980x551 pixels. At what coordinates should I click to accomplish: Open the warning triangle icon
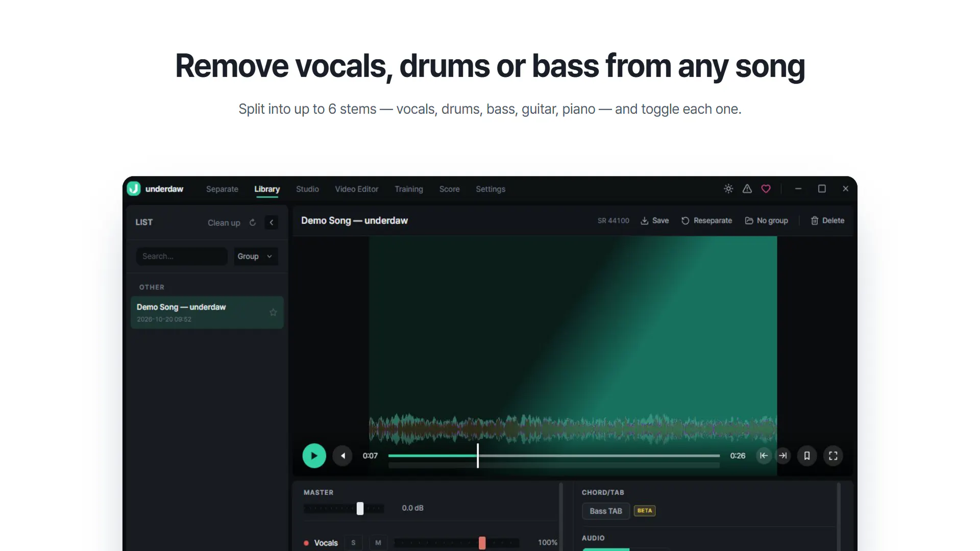click(x=747, y=189)
